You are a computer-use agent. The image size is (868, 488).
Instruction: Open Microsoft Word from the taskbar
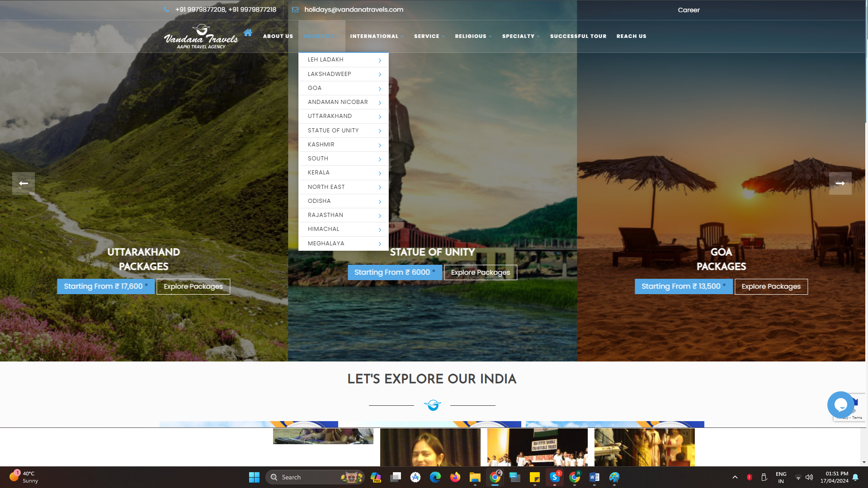click(x=594, y=477)
